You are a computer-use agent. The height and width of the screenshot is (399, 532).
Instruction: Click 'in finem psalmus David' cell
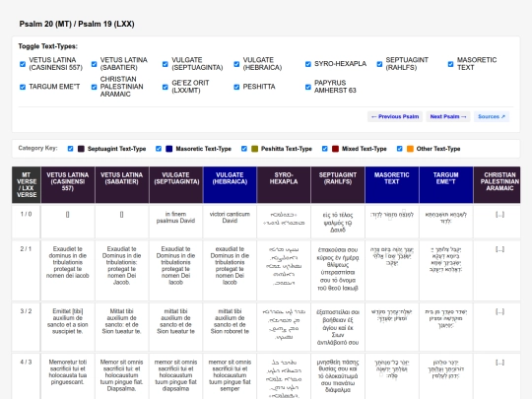tap(175, 222)
